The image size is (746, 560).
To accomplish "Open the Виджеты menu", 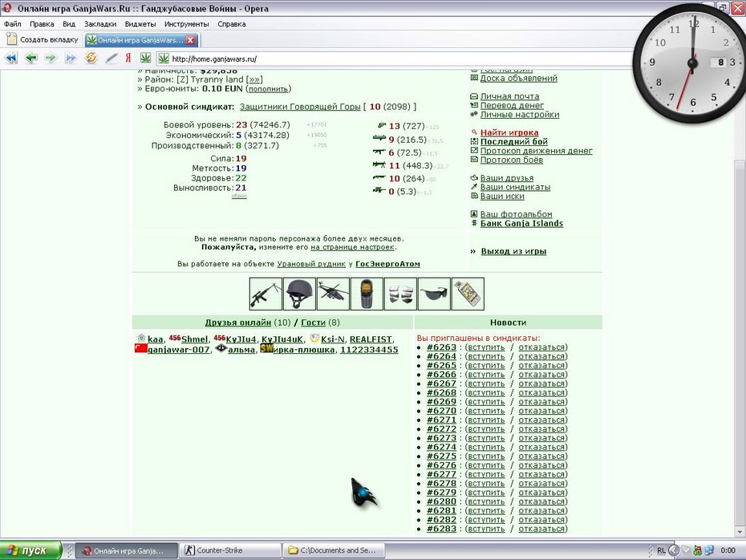I will 140,24.
